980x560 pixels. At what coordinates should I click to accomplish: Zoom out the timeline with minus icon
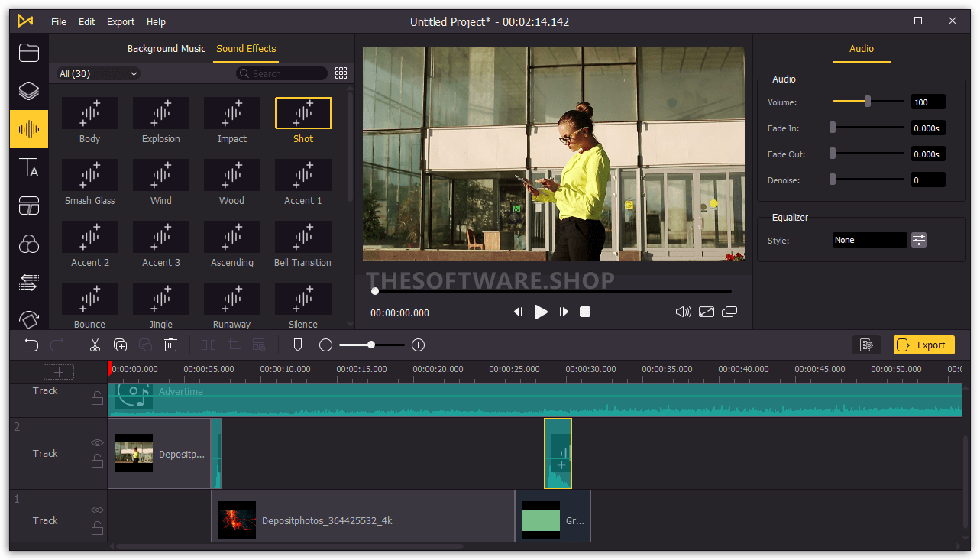[x=325, y=345]
